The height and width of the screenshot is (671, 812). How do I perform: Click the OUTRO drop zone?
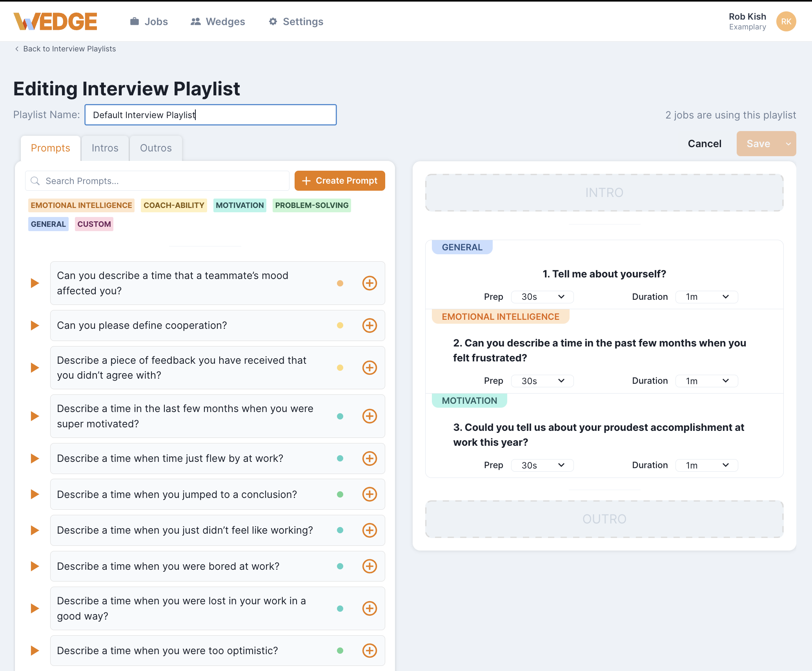(604, 519)
